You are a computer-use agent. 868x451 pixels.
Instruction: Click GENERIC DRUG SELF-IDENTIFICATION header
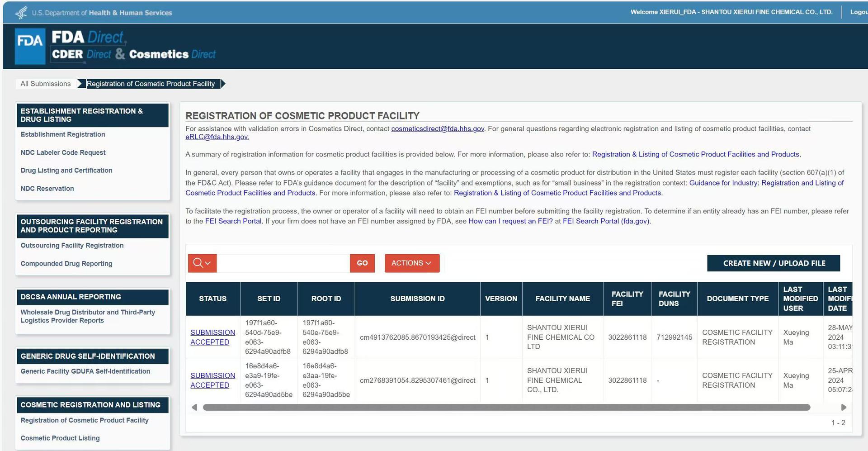(x=93, y=356)
